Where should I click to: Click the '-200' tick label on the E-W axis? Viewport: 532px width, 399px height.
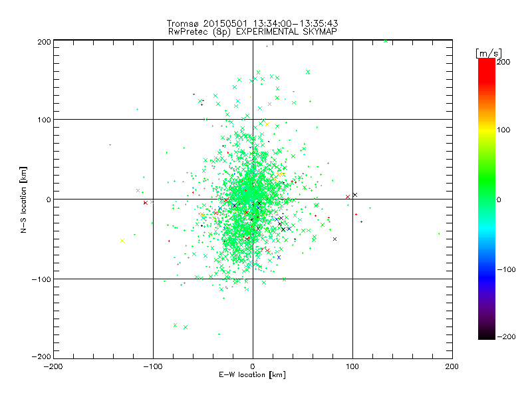click(x=53, y=367)
